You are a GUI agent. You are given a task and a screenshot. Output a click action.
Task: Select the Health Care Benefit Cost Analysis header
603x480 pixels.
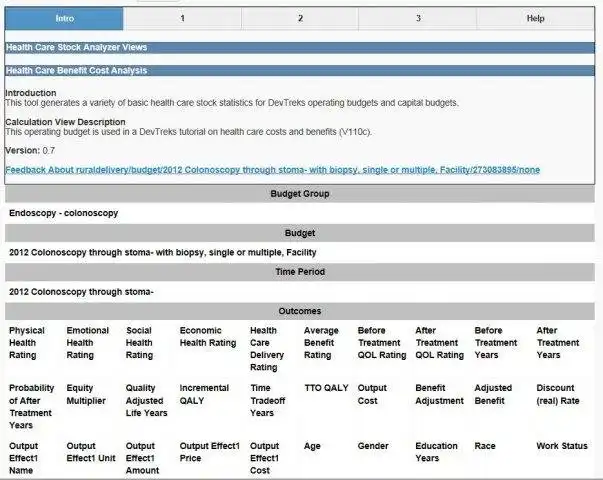[x=300, y=70]
